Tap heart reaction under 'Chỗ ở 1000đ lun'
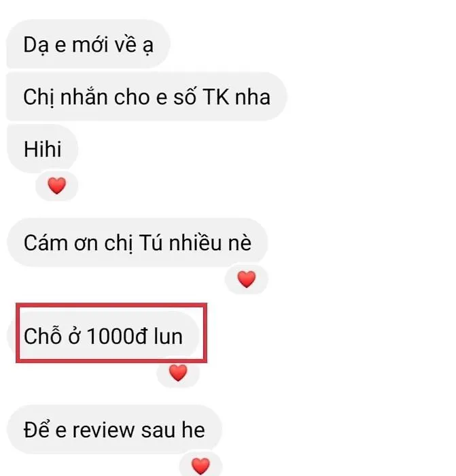The height and width of the screenshot is (476, 456). 178,373
